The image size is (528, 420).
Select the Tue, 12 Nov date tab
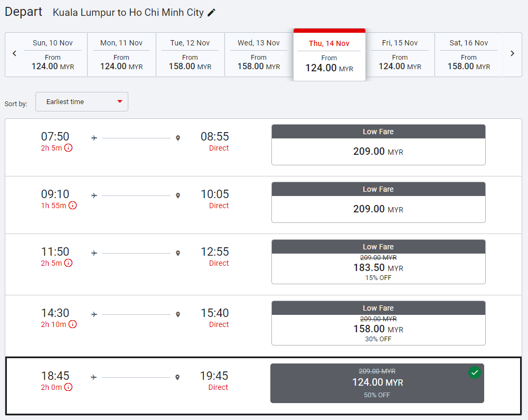click(x=190, y=55)
